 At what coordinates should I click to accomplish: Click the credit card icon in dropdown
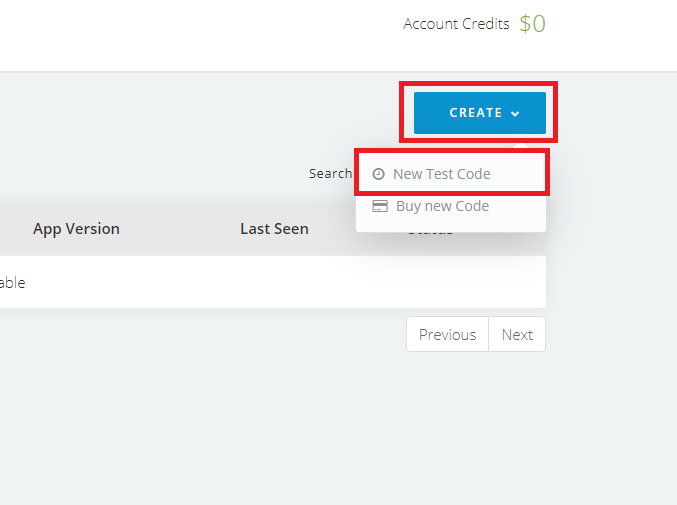coord(380,206)
